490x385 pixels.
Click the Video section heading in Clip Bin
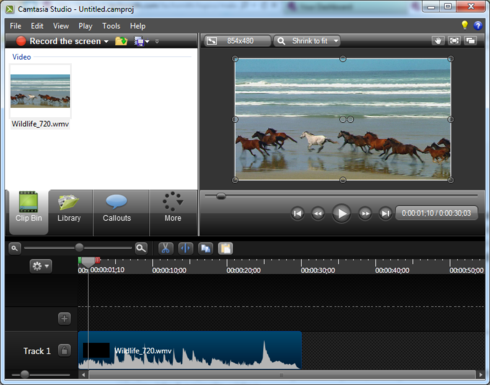(x=22, y=57)
